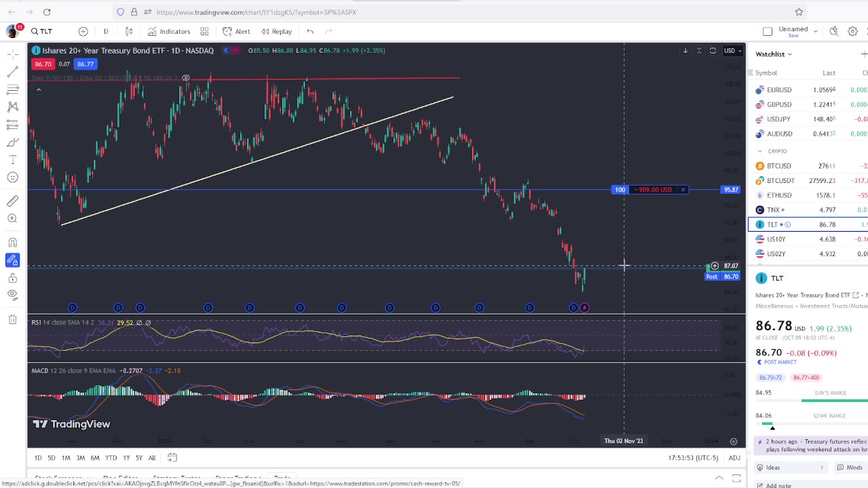Select the forecasting and measurement tool
Viewport: 868px width, 488px height.
[12, 125]
